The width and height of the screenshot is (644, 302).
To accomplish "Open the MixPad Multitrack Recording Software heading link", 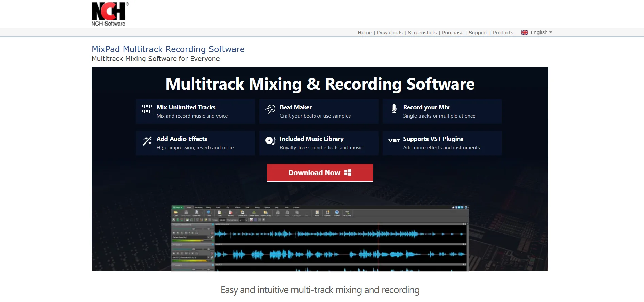I will coord(168,49).
